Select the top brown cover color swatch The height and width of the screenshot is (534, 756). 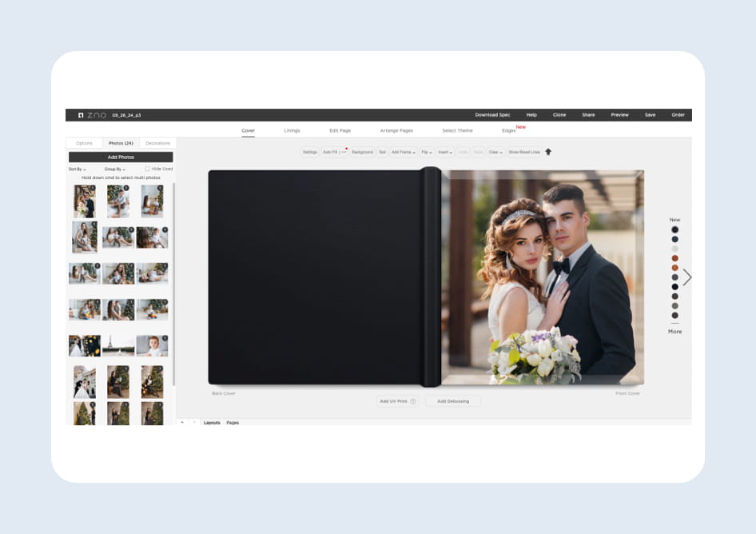point(674,258)
